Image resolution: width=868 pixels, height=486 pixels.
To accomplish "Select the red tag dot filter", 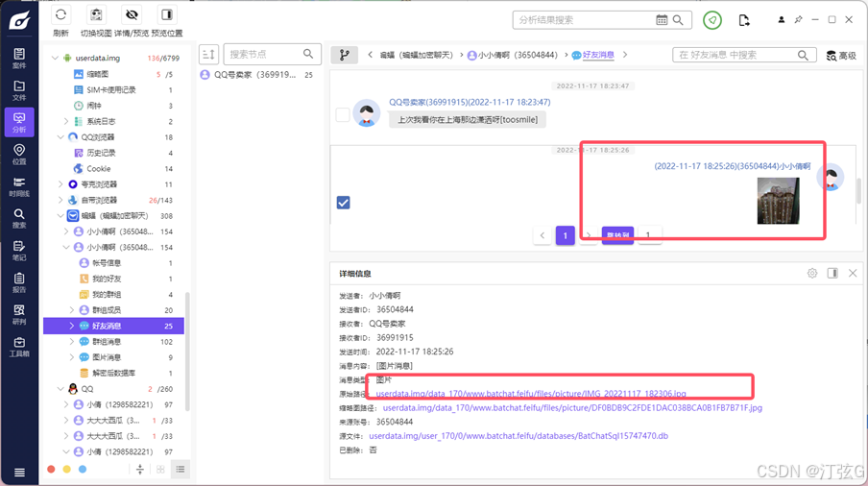I will [51, 470].
